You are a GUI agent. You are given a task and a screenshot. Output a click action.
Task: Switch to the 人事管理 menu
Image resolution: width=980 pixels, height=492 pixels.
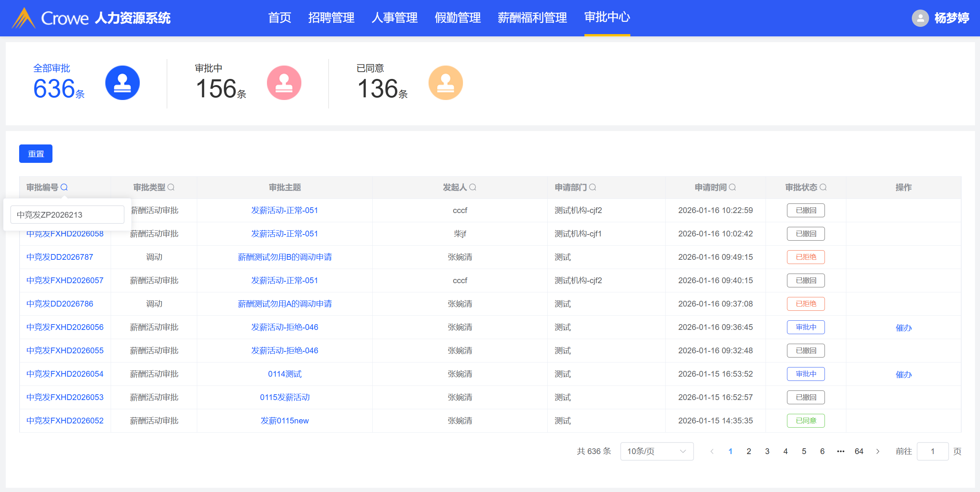pos(394,18)
